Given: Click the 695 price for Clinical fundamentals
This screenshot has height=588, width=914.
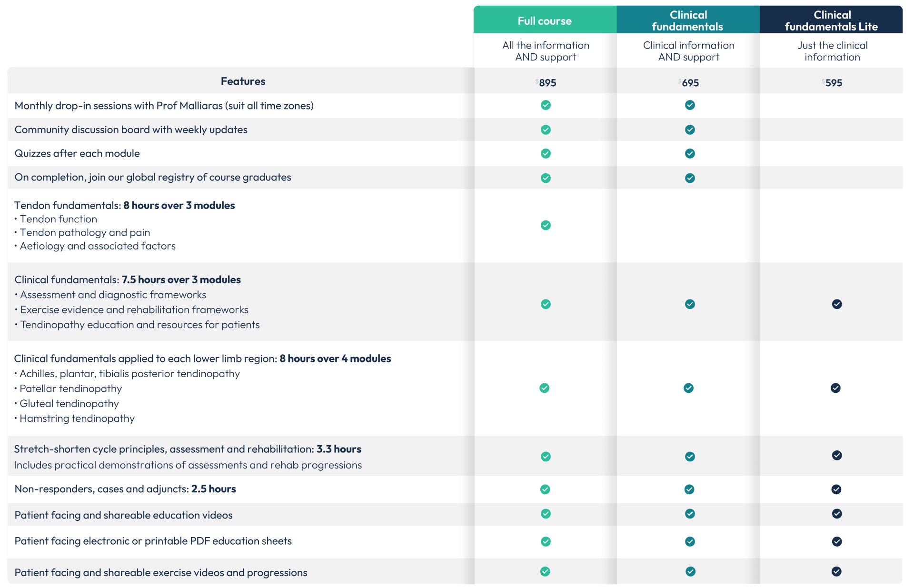Looking at the screenshot, I should 690,83.
